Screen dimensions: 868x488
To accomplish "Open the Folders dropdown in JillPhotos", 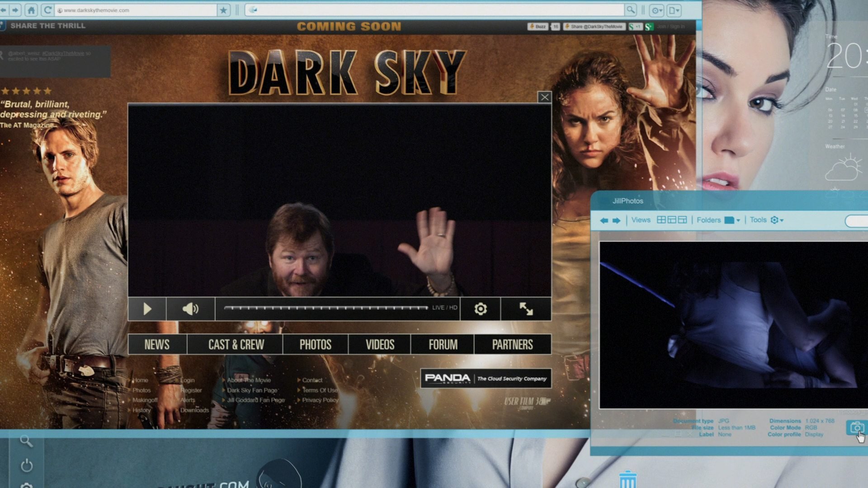I will [731, 220].
